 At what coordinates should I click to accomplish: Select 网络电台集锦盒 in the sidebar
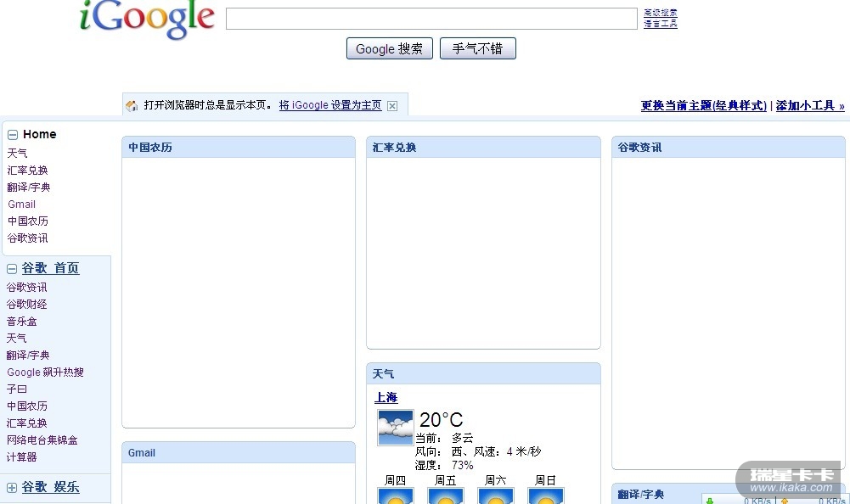(x=42, y=440)
